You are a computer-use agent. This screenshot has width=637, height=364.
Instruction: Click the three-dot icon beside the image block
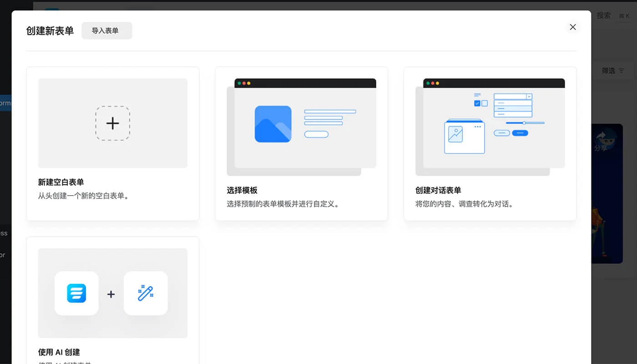(477, 126)
